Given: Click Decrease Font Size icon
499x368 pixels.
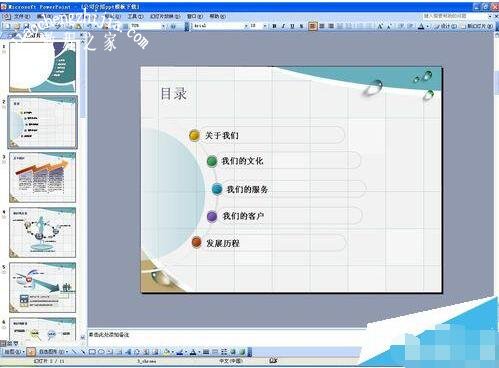Looking at the screenshot, I should point(389,26).
